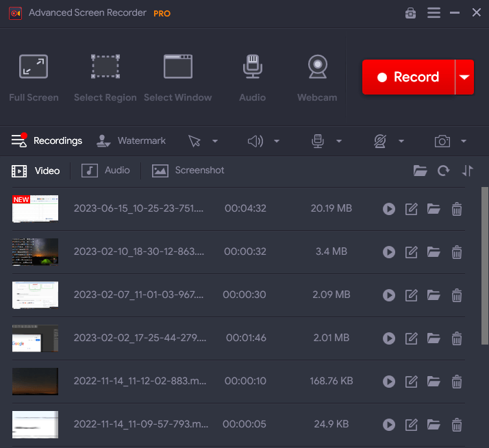
Task: Switch to the Video tab
Action: (x=36, y=171)
